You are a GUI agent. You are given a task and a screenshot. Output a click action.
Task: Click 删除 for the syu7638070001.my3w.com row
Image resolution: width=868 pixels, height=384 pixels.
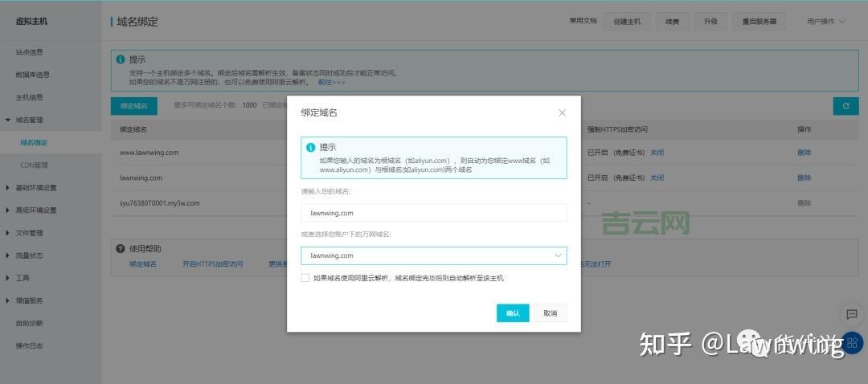tap(804, 203)
